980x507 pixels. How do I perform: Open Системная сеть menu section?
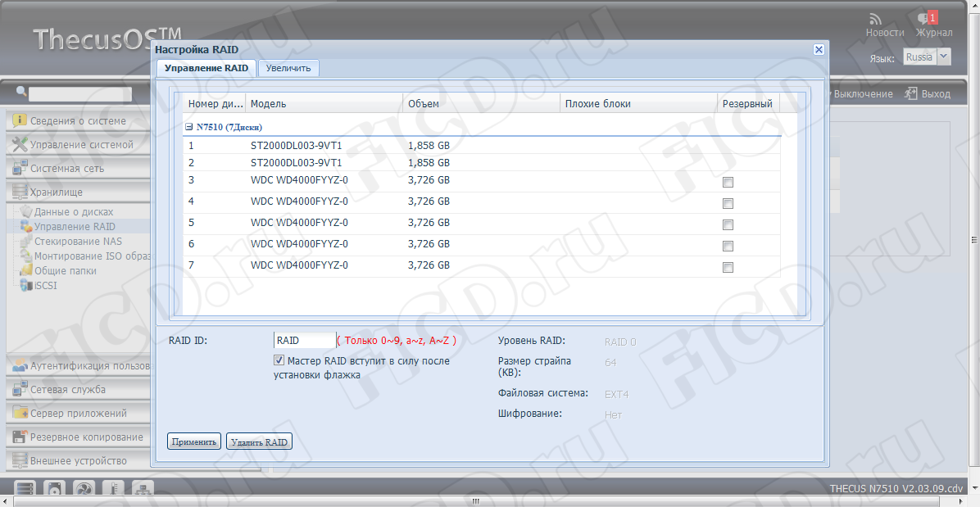(x=78, y=168)
